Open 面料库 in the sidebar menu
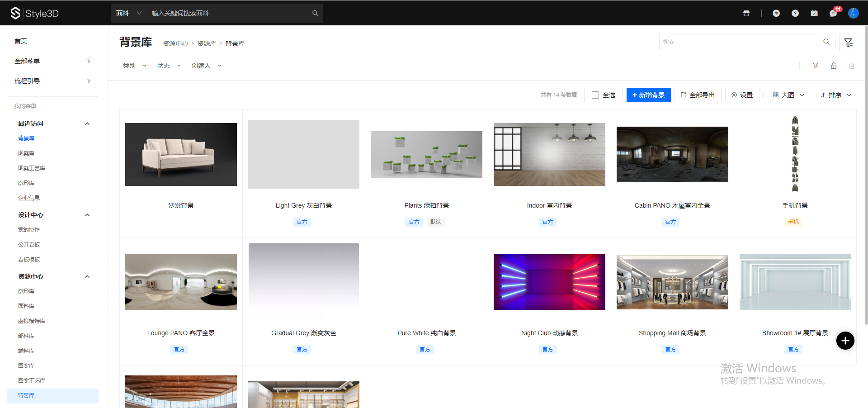Viewport: 868px width, 408px height. [26, 306]
